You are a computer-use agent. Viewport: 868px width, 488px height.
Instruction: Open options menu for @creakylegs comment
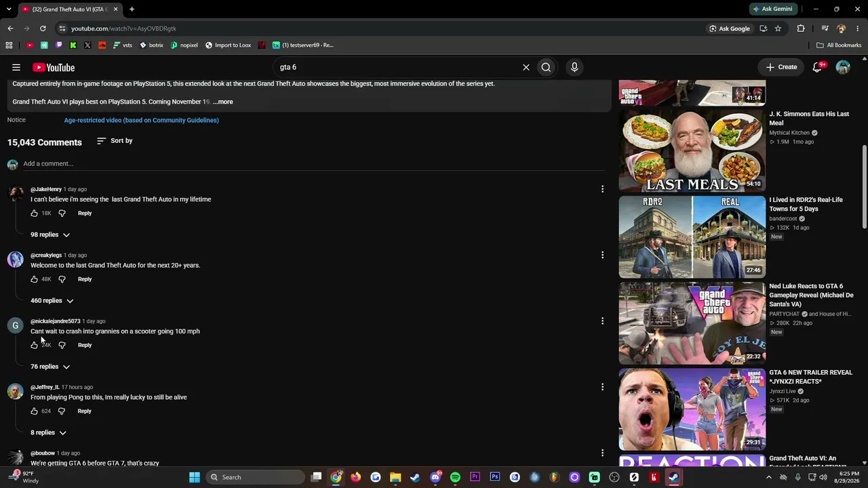(602, 255)
